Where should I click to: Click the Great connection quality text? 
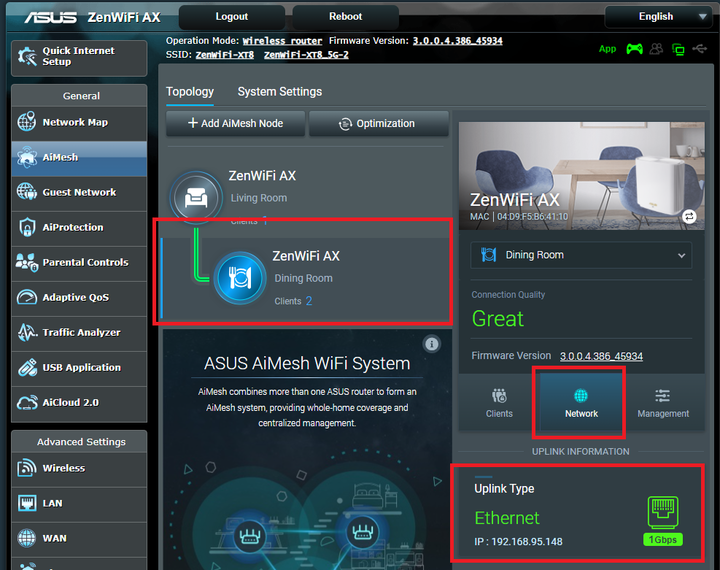click(498, 319)
